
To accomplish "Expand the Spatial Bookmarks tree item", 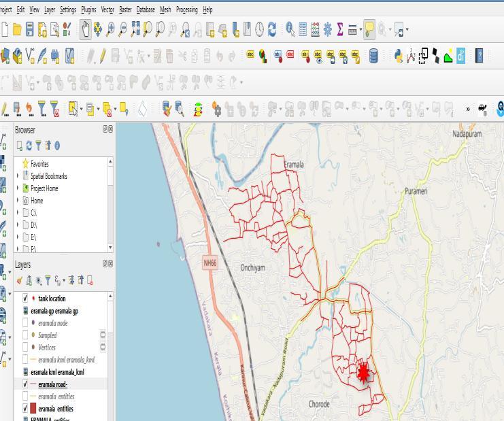I will (x=18, y=176).
